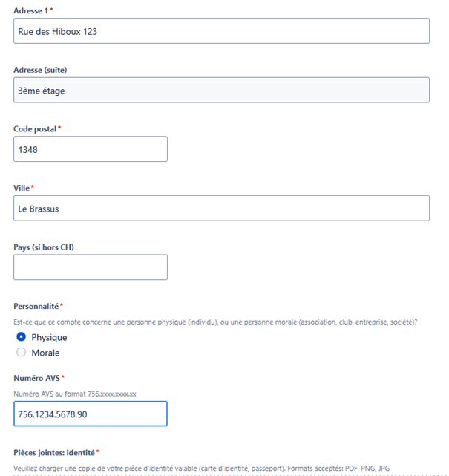449x476 pixels.
Task: Click the 'Personnalité' section label
Action: click(36, 306)
